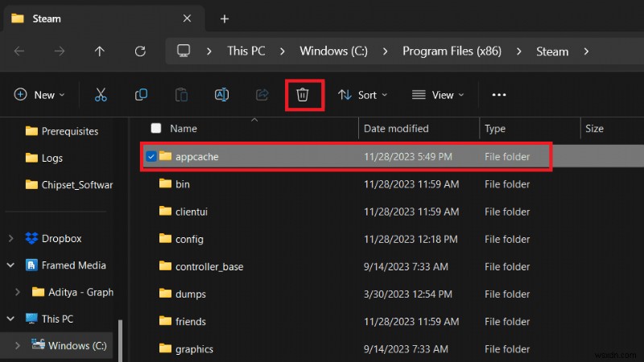The height and width of the screenshot is (362, 644).
Task: Click the Cut scissors icon
Action: tap(101, 95)
